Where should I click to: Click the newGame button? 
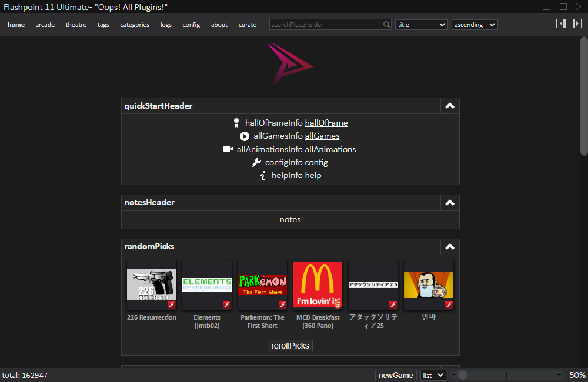396,374
